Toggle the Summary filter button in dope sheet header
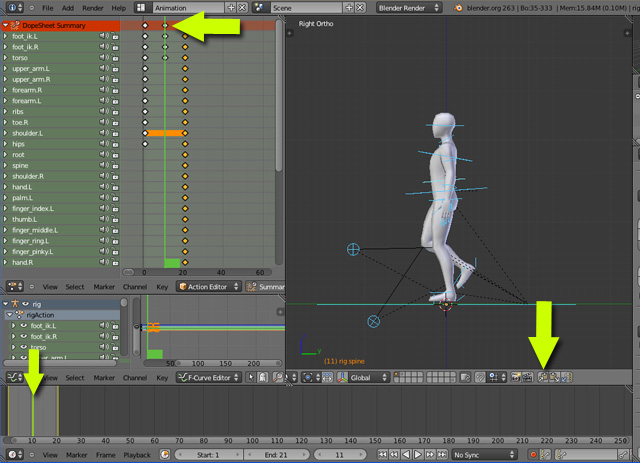This screenshot has width=640, height=463. (x=265, y=286)
